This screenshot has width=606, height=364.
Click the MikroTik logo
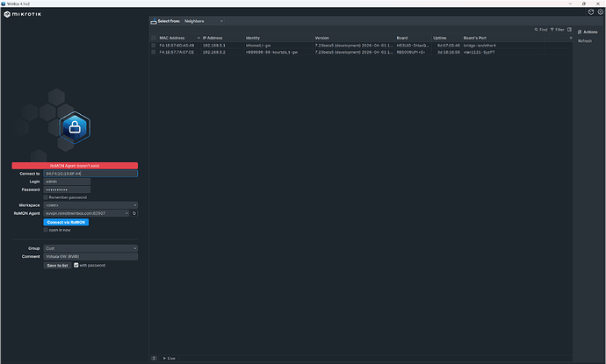[23, 14]
